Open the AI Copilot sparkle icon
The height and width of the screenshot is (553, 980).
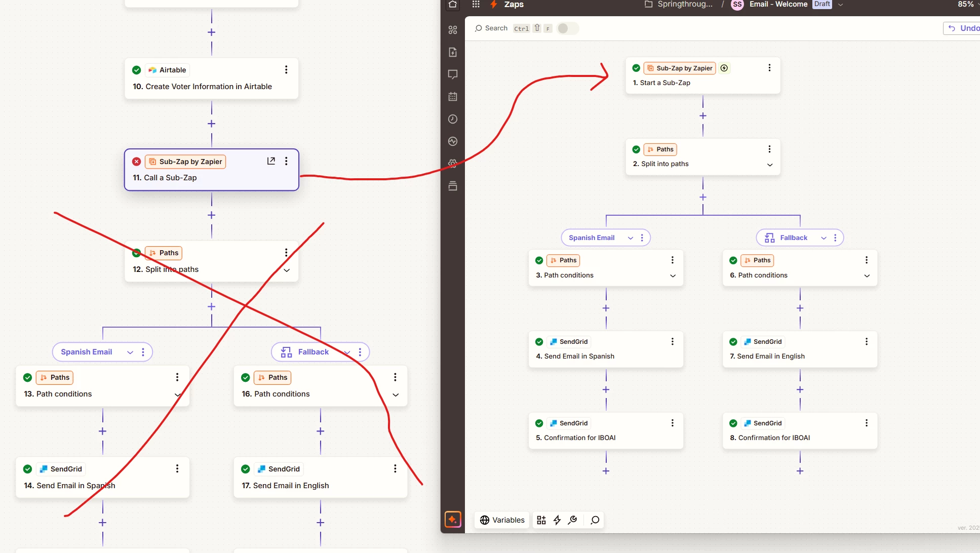(453, 520)
